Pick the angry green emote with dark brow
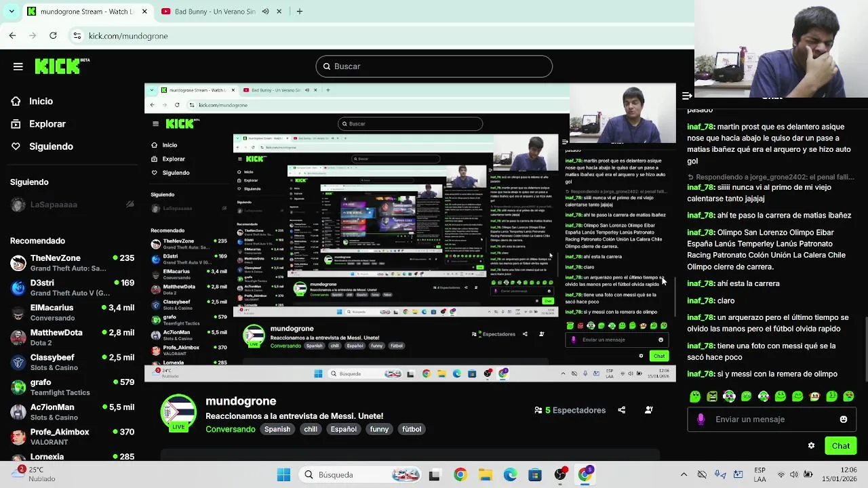The width and height of the screenshot is (868, 488). click(x=712, y=396)
